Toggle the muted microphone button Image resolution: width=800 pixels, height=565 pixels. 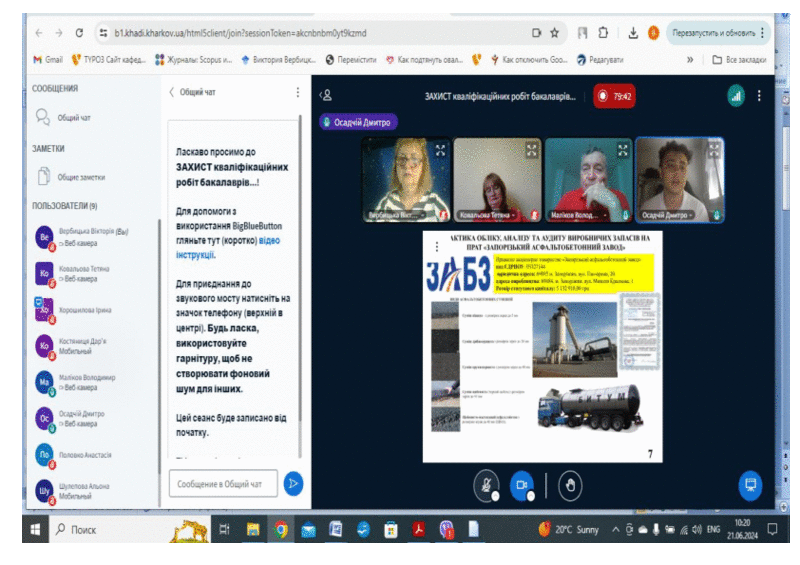pos(486,485)
